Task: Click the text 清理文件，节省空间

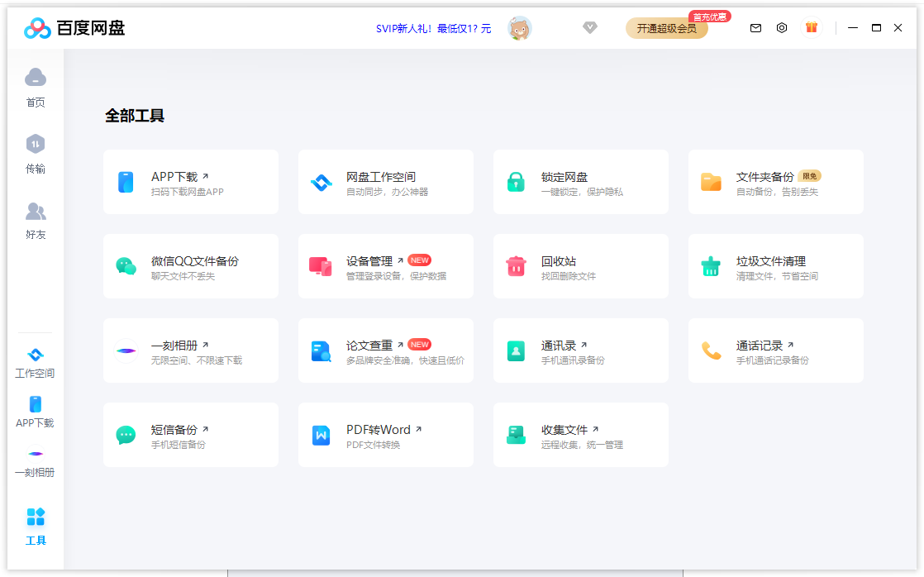Action: pos(777,276)
